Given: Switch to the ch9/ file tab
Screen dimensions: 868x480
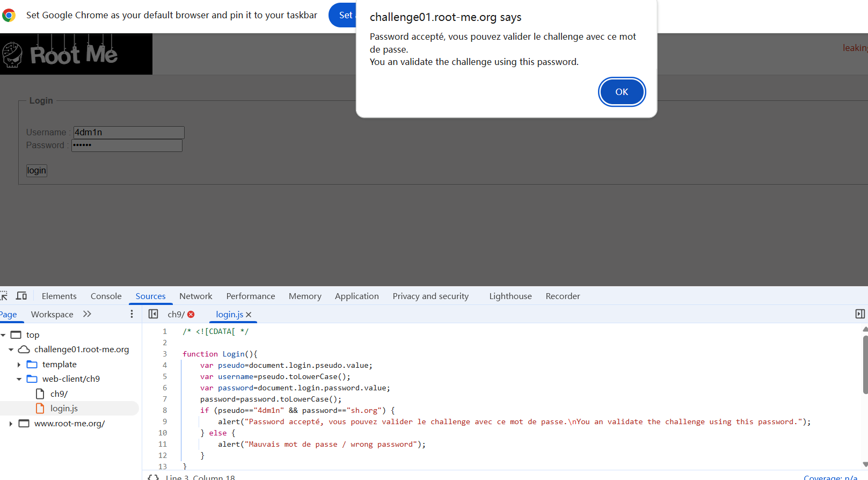Looking at the screenshot, I should [176, 314].
